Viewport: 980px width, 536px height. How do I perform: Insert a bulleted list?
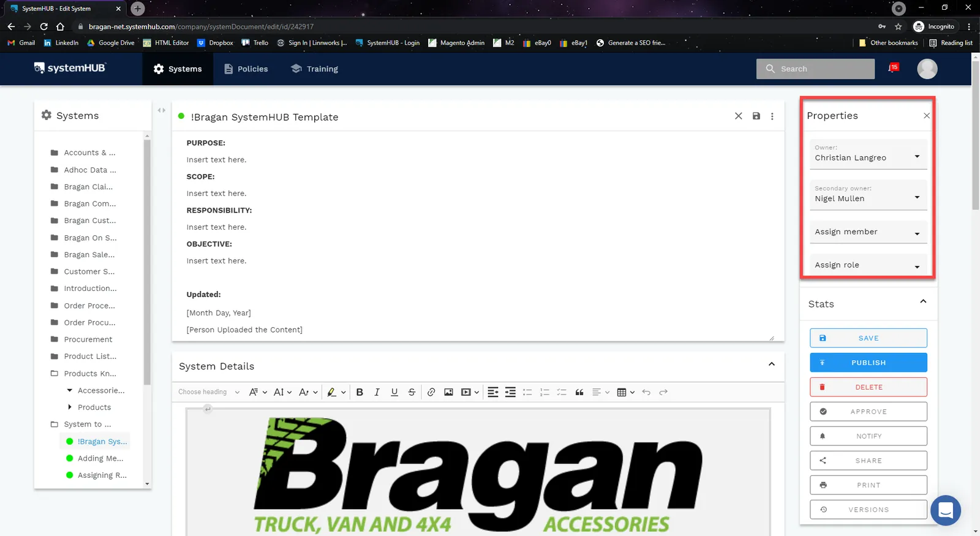[527, 392]
